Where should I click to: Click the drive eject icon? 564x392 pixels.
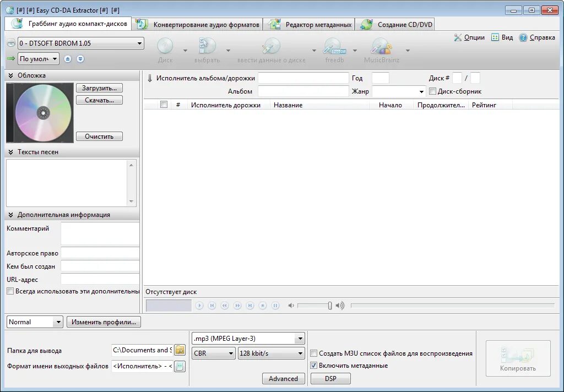[x=11, y=43]
